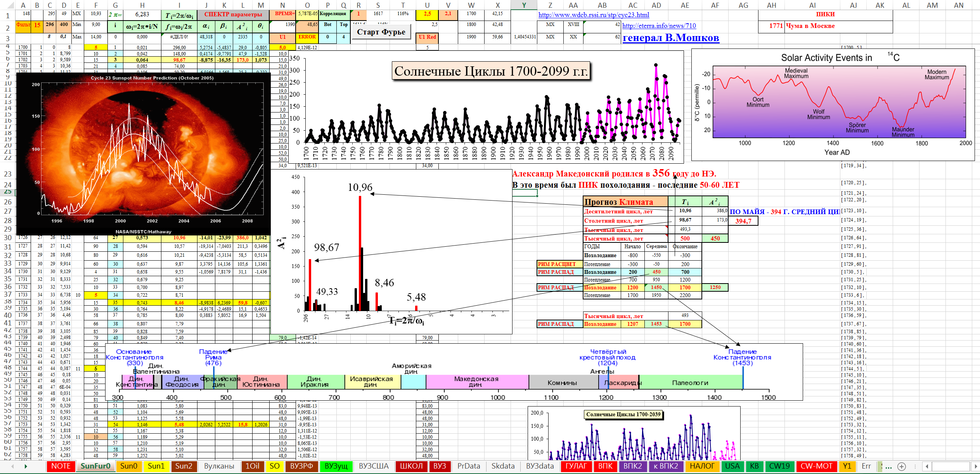Select the Cycle 23 sunspot prediction image
Image resolution: width=980 pixels, height=474 pixels.
[x=144, y=153]
